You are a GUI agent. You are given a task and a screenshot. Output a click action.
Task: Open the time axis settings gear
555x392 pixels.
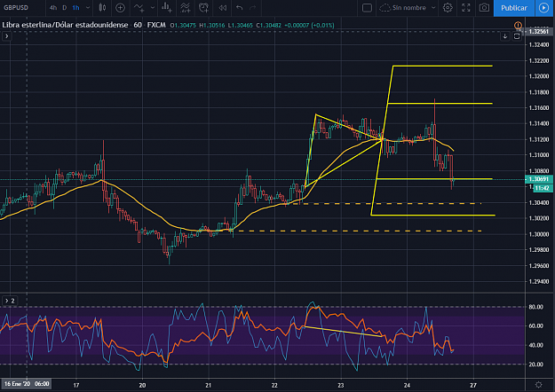point(539,385)
